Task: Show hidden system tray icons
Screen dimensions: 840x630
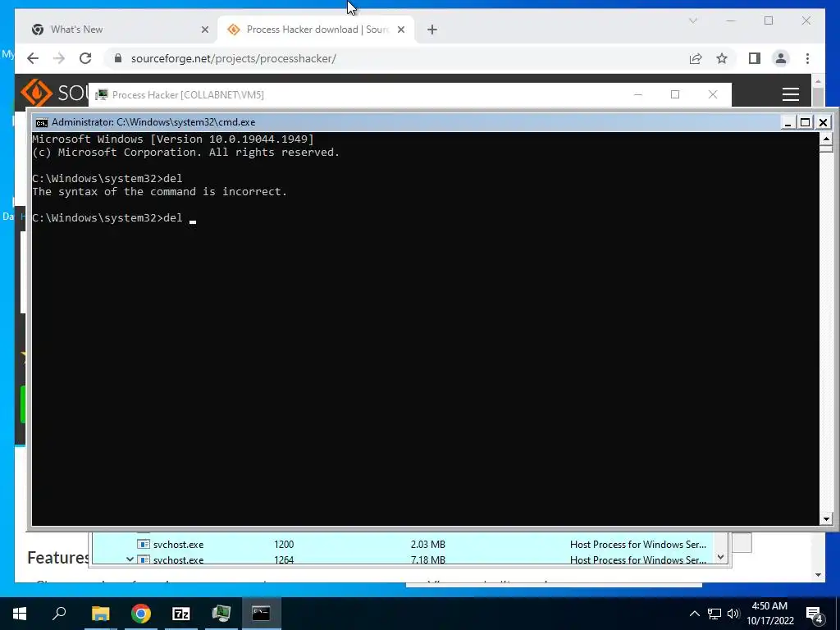Action: click(694, 614)
